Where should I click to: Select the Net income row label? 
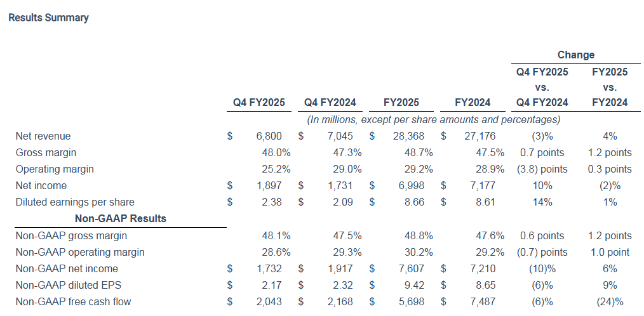[41, 186]
